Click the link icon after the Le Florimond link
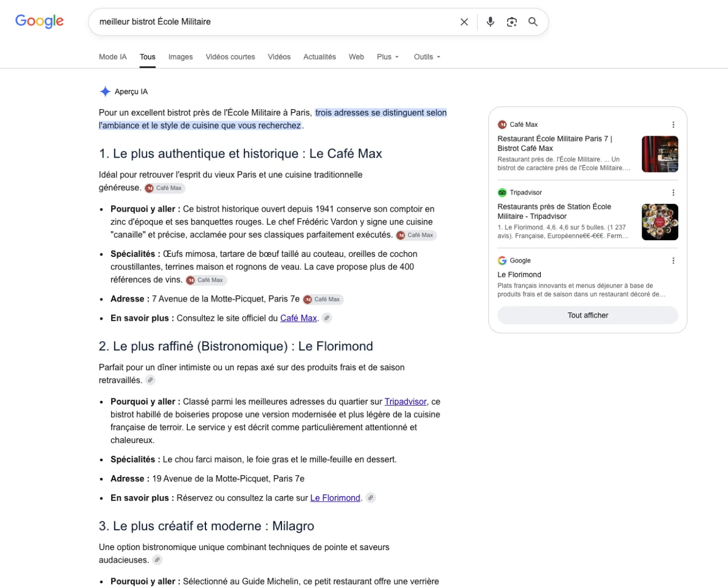Viewport: 728px width, 587px height. (x=370, y=498)
